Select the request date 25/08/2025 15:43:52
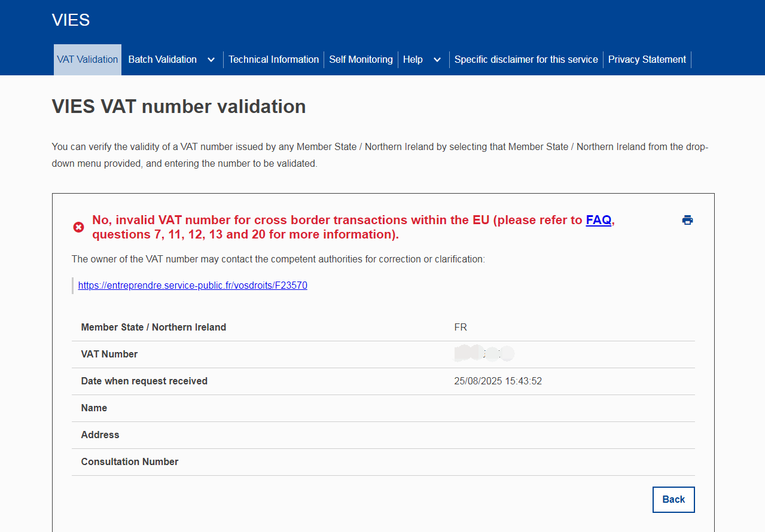 498,381
